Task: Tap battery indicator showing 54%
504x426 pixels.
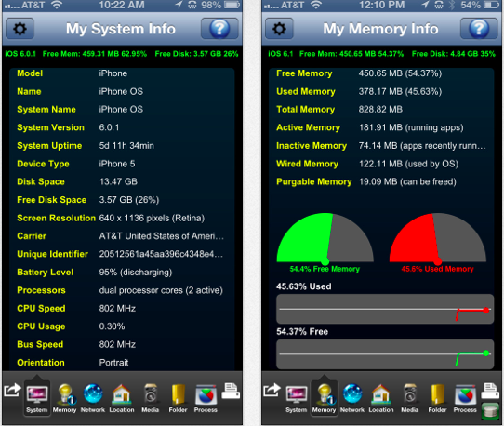Action: coord(491,5)
